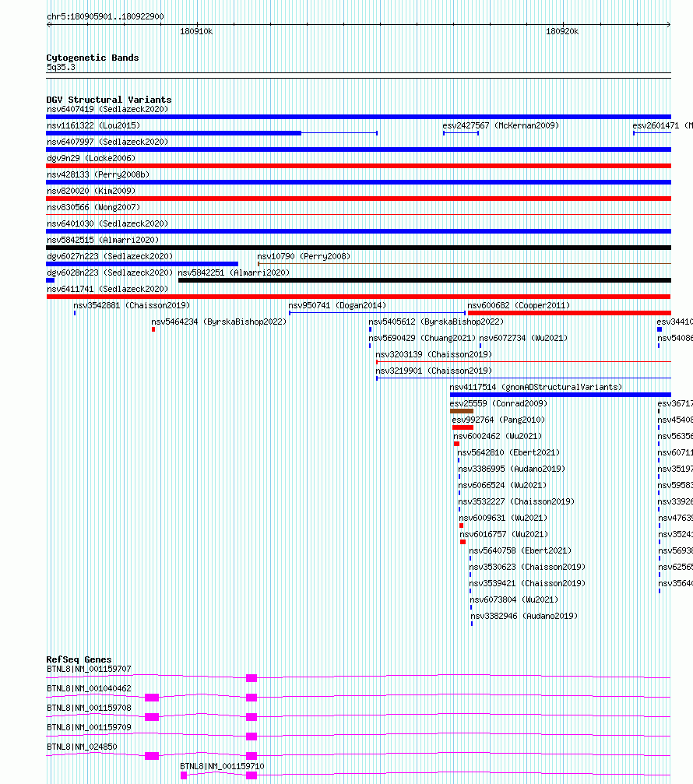Select nsv5842251 (Almarri2020) label
The width and height of the screenshot is (693, 784).
click(234, 272)
